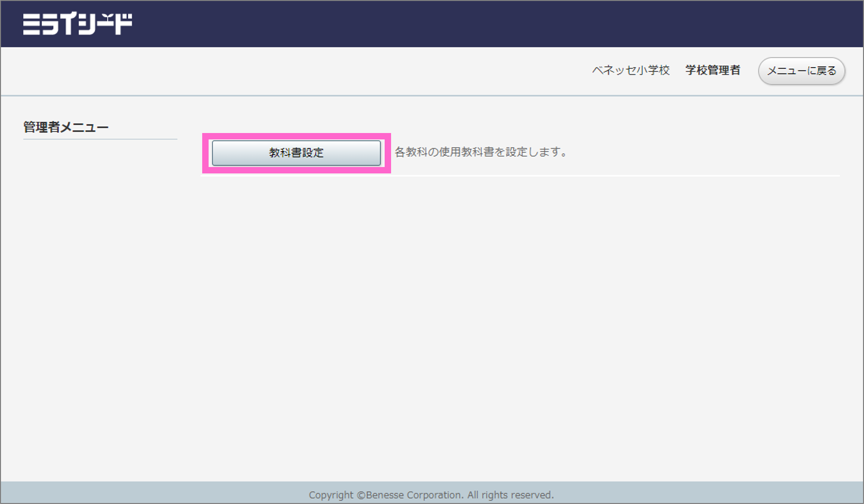Click the 各教科の使用教科書を設定します description text

[481, 152]
